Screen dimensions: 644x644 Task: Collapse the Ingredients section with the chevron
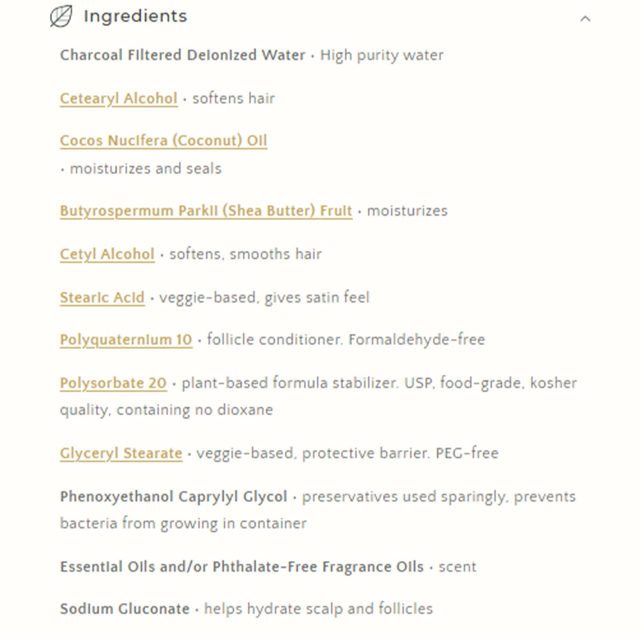pos(585,19)
